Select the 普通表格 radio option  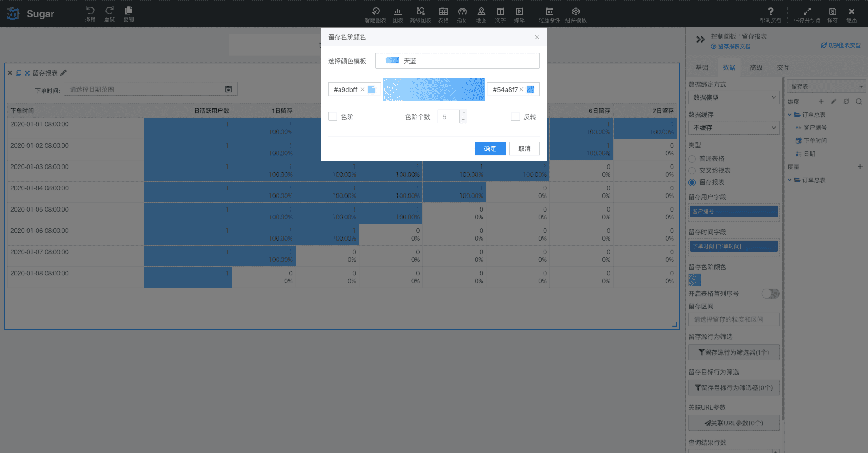pyautogui.click(x=692, y=159)
